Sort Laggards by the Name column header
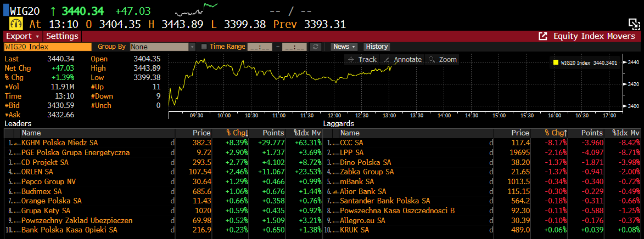The height and width of the screenshot is (239, 644). (417, 133)
